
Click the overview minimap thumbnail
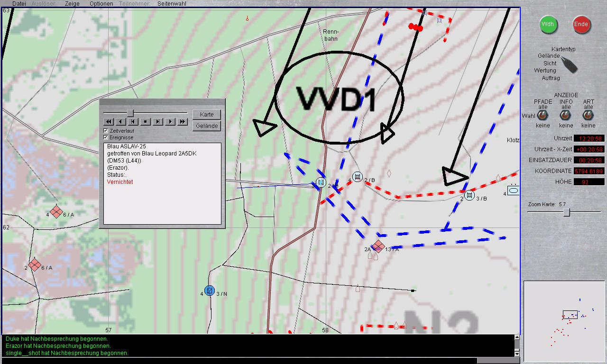pyautogui.click(x=564, y=321)
